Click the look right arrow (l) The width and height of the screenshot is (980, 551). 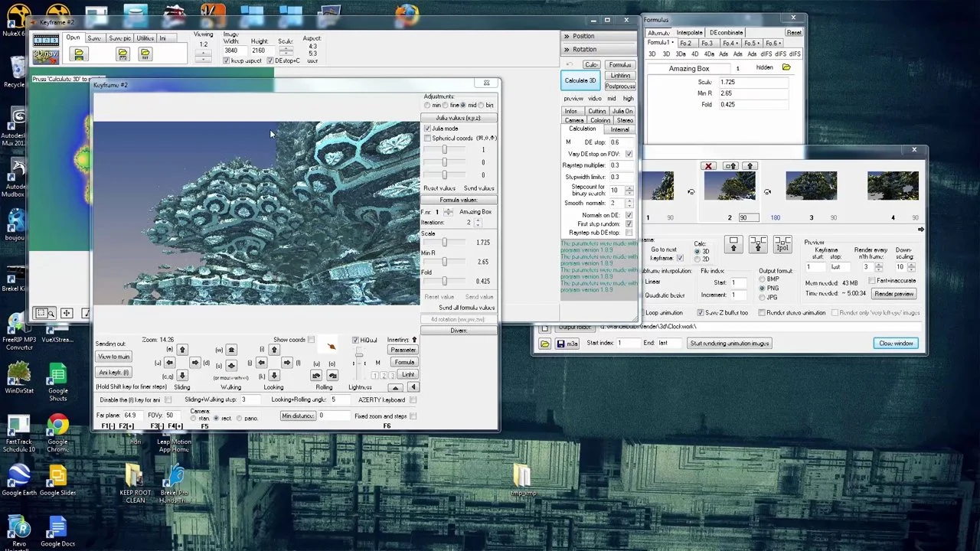(x=287, y=363)
